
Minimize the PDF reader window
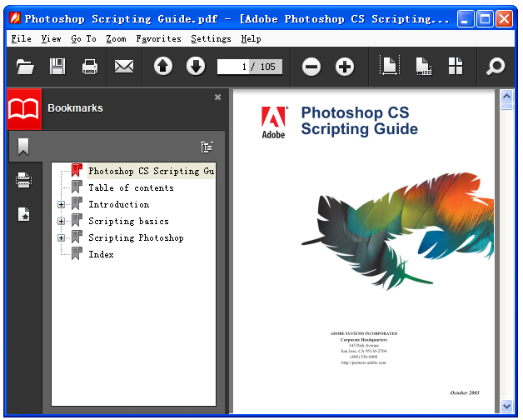[465, 18]
